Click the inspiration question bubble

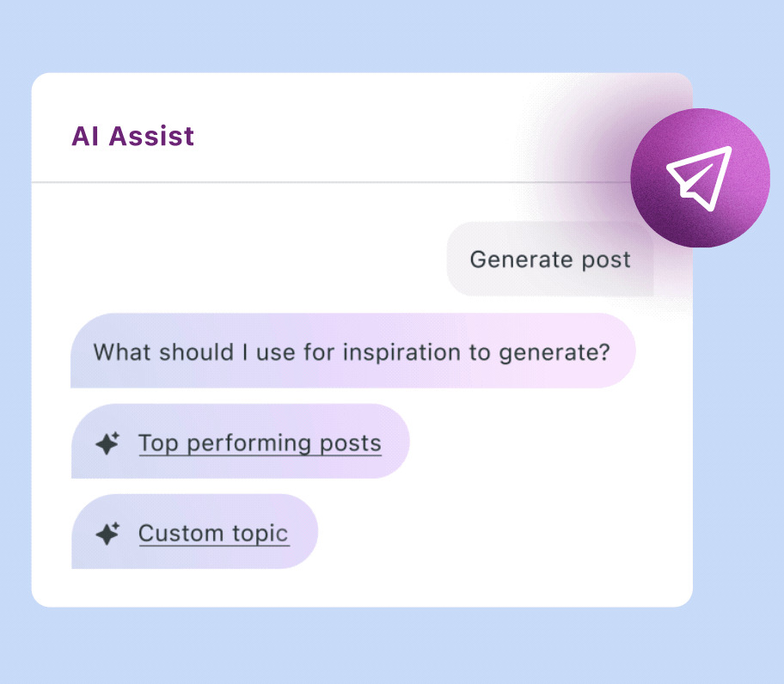pyautogui.click(x=352, y=351)
